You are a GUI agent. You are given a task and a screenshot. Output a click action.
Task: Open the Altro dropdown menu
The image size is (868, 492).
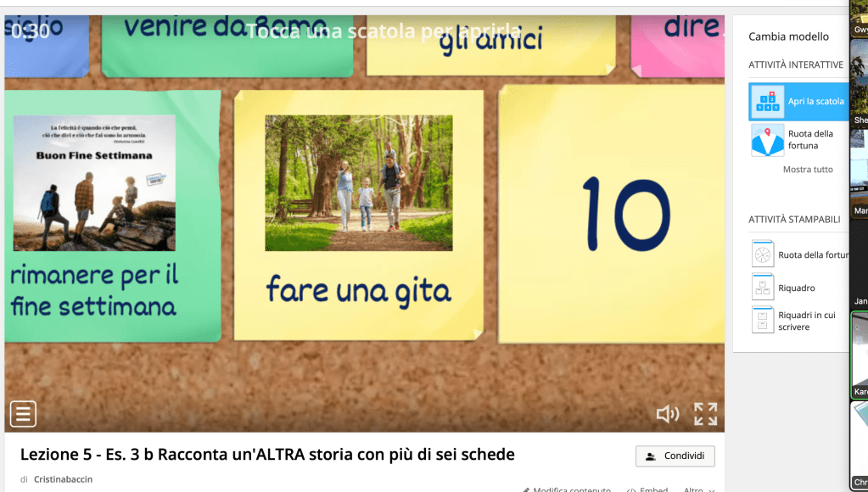pos(697,489)
